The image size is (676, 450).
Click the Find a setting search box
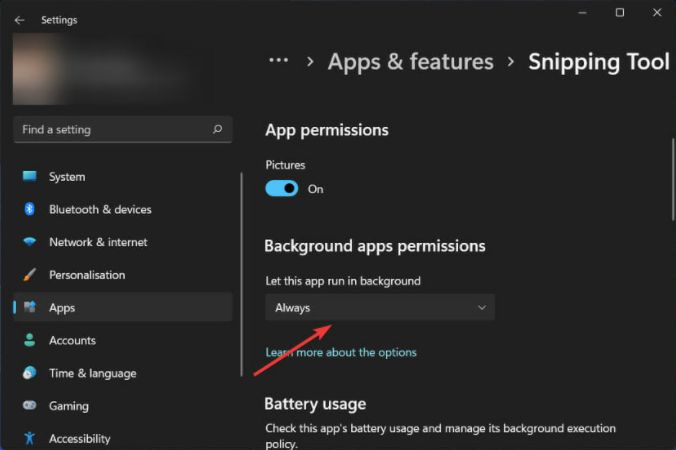[123, 129]
